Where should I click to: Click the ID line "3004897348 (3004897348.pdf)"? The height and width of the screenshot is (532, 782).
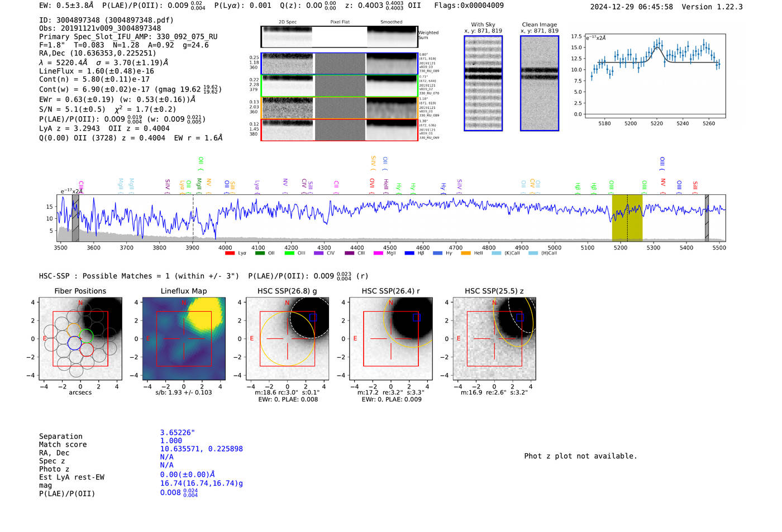pos(106,20)
